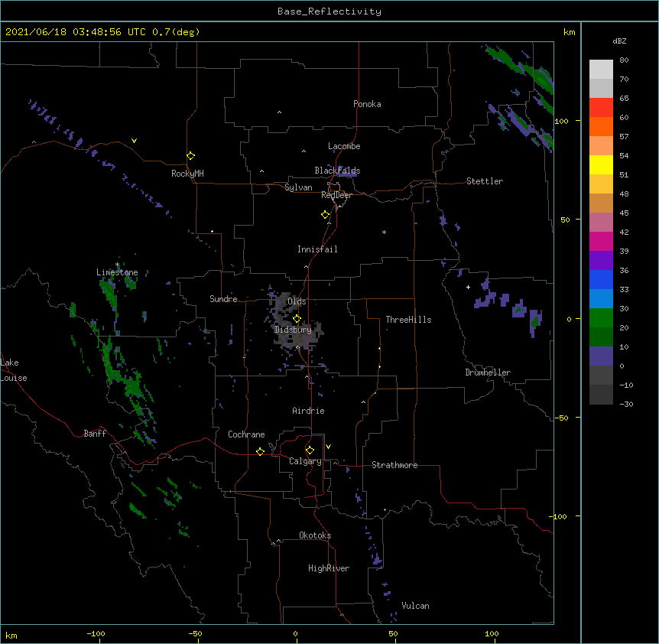Click the Olds town label
659x644 pixels.
[297, 301]
